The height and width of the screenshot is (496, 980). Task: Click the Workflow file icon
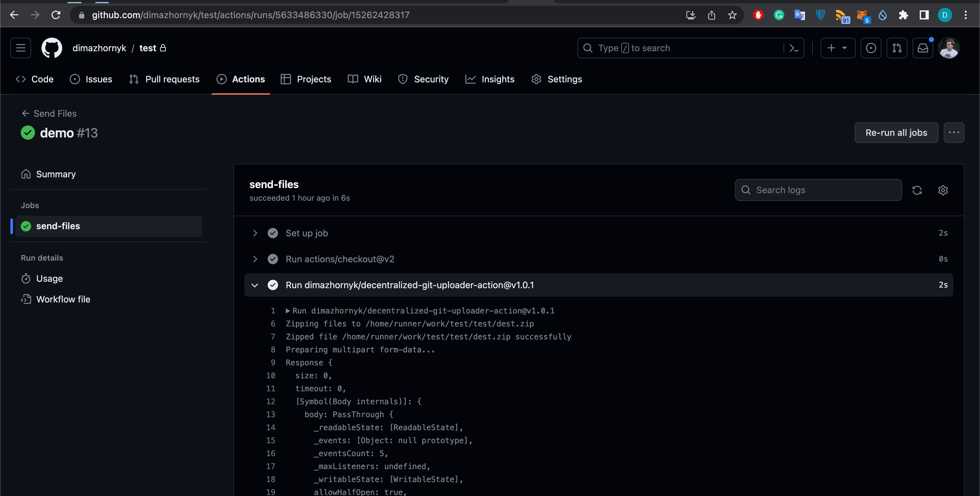point(25,299)
